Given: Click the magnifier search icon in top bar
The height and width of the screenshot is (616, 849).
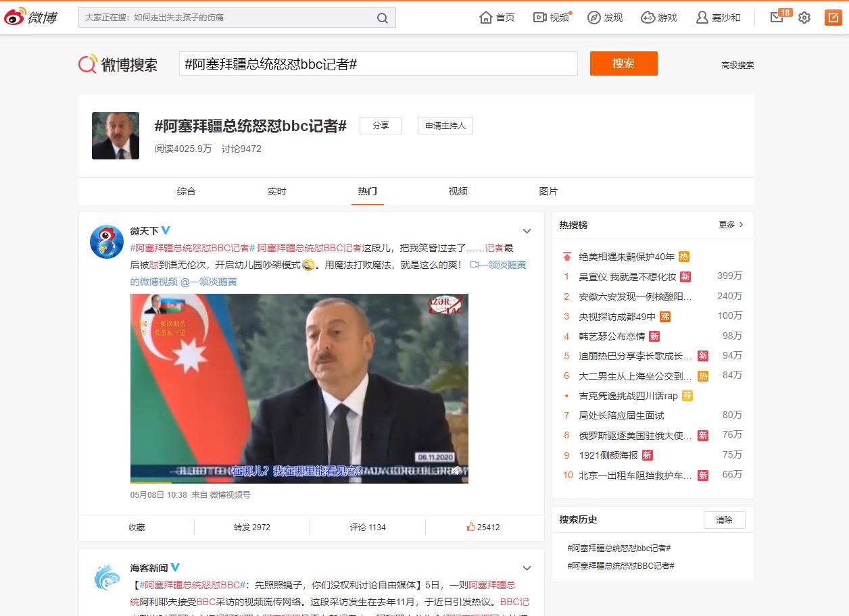Looking at the screenshot, I should [x=383, y=18].
